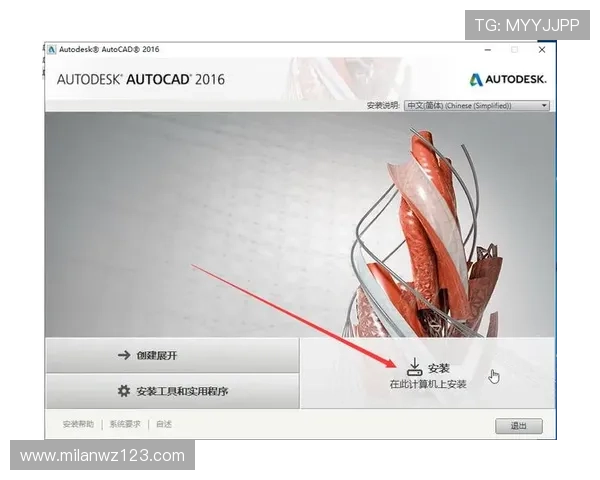Click the AutoCAD icon in the title bar

(x=51, y=49)
